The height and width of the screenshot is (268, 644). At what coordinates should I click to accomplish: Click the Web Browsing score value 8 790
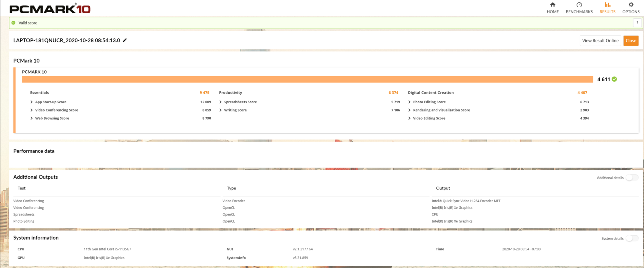pyautogui.click(x=207, y=118)
